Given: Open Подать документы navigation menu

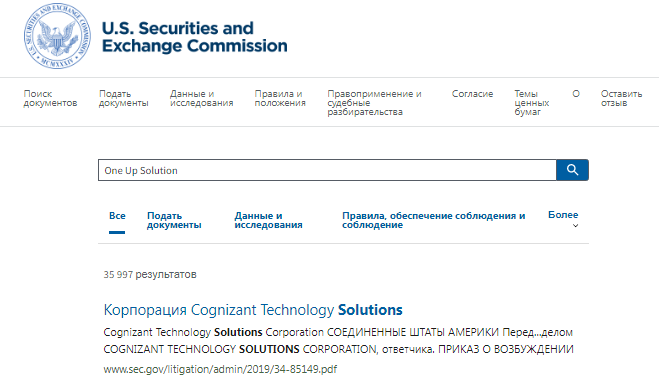Looking at the screenshot, I should pyautogui.click(x=124, y=98).
